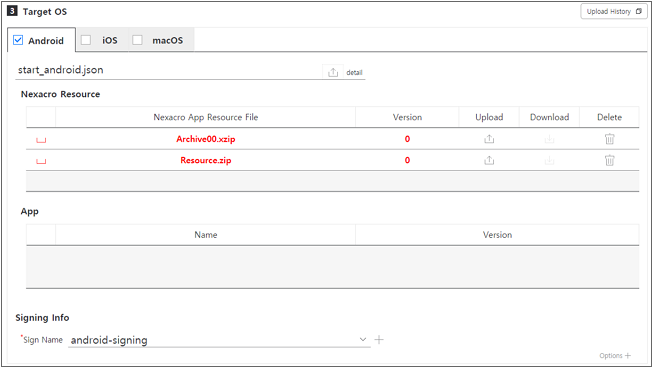Upload the start_android.json file icon
This screenshot has width=652, height=367.
click(x=333, y=72)
